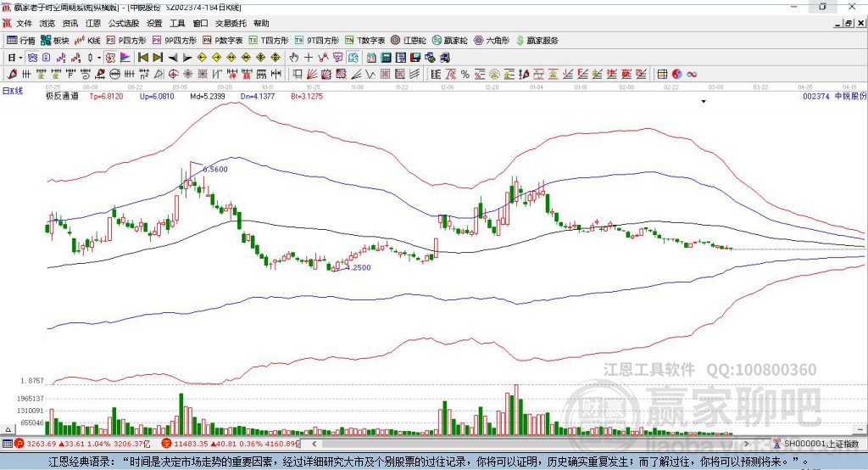Viewport: 868px width, 470px height.
Task: Open the 帮助 menu
Action: click(261, 23)
